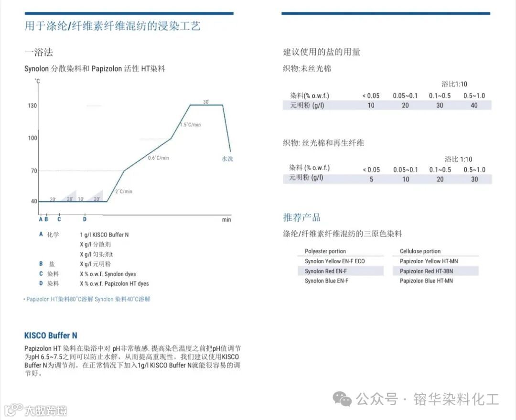Click value 5 in second salt table

coord(371,179)
